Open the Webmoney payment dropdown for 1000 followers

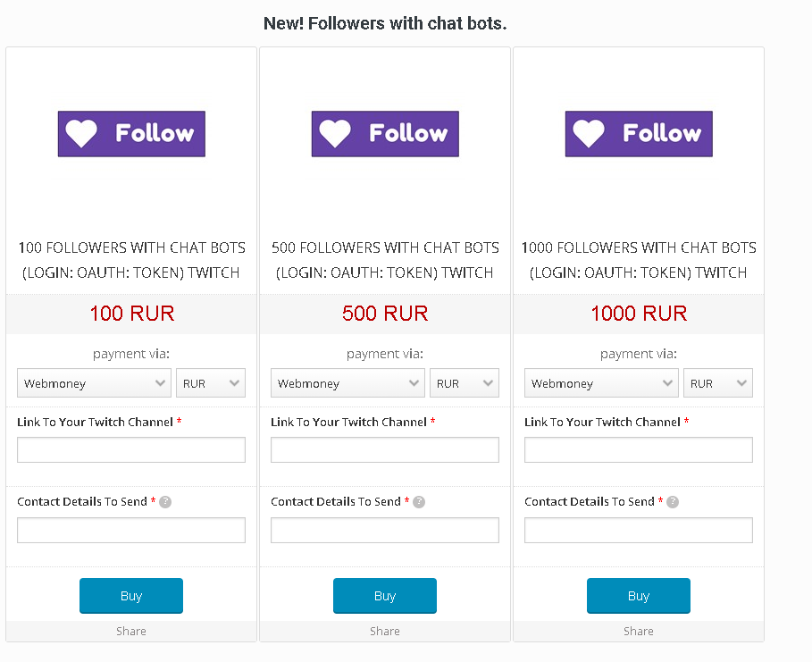click(x=601, y=383)
